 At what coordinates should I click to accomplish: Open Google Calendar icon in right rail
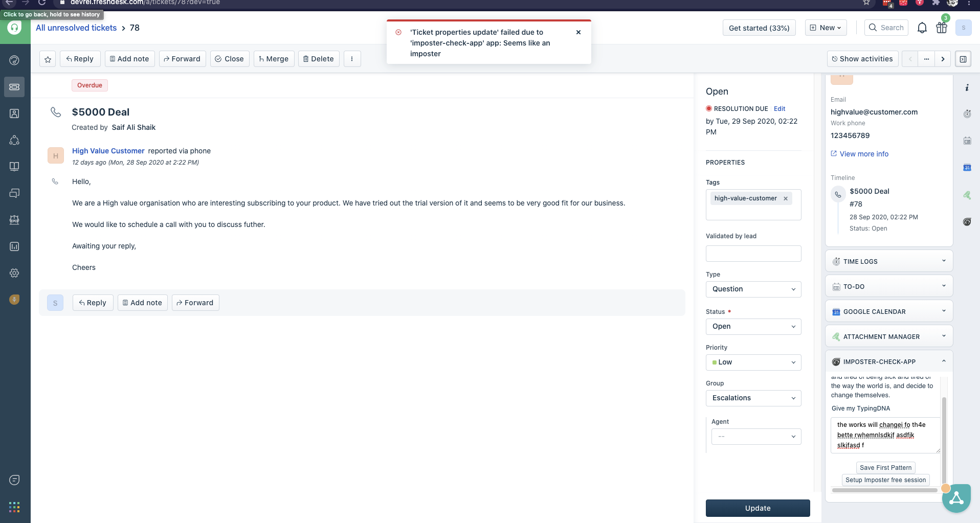point(967,168)
